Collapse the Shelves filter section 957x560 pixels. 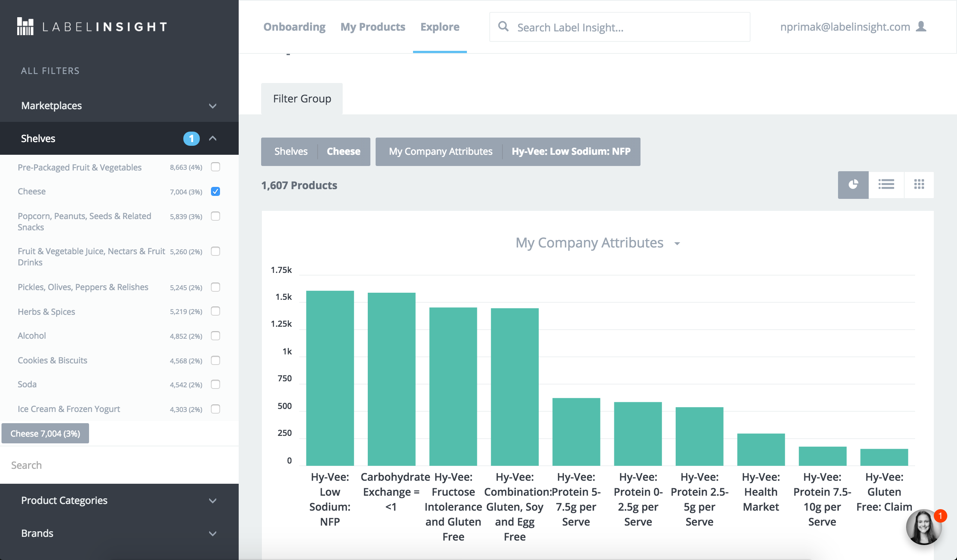(x=213, y=138)
